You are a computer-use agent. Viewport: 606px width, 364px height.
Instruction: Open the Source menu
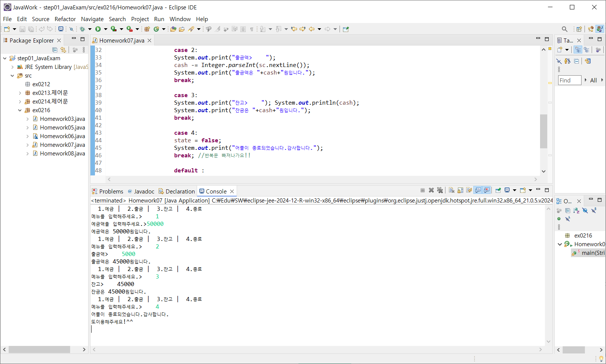point(41,19)
